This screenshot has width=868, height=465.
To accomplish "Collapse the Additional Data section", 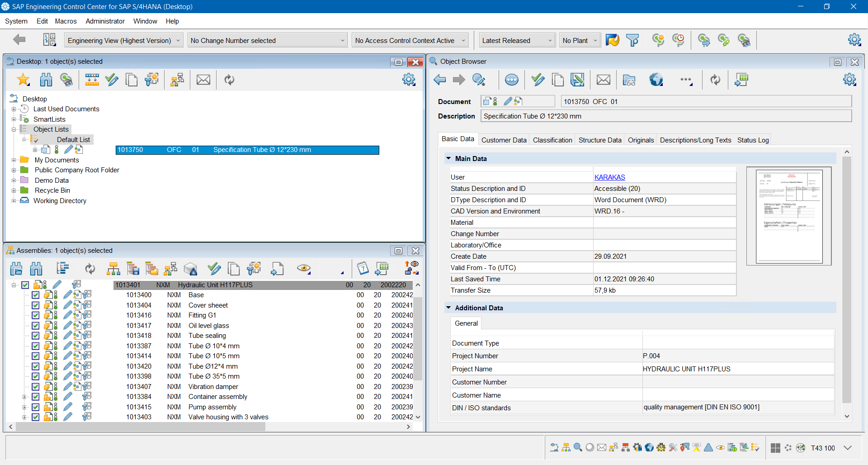I will point(448,308).
